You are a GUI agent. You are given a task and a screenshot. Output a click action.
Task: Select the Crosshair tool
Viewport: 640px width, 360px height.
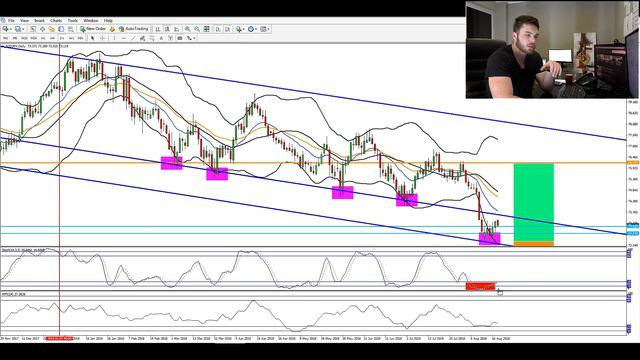pyautogui.click(x=102, y=38)
